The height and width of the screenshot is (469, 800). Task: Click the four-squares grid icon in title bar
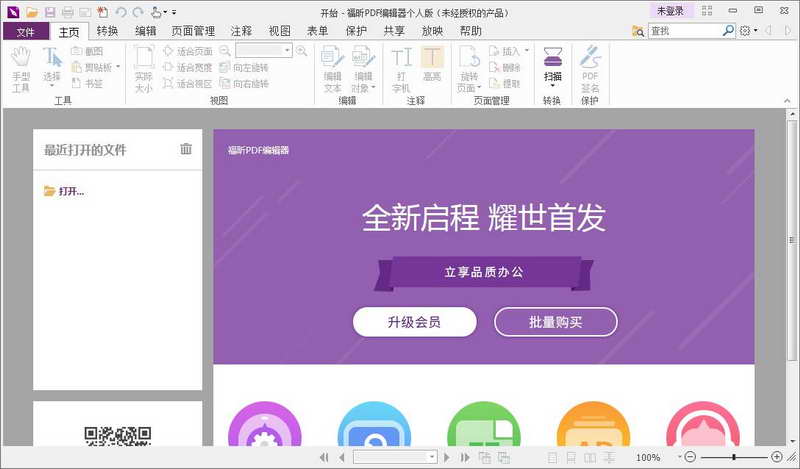(707, 11)
